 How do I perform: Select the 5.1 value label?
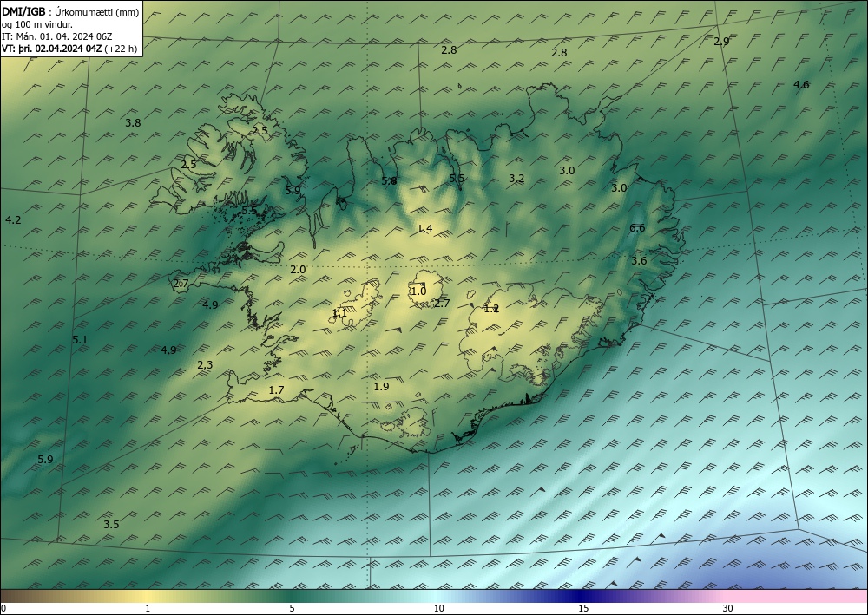tap(80, 339)
